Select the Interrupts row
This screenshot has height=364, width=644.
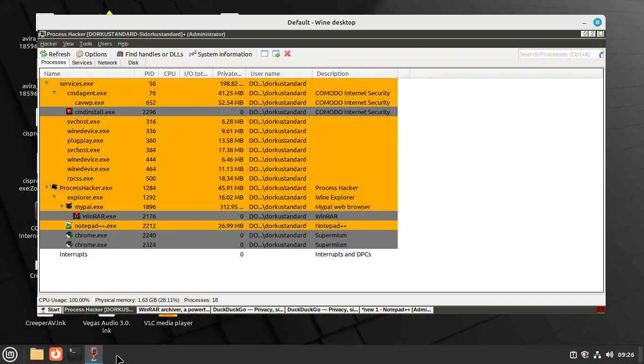pos(219,254)
